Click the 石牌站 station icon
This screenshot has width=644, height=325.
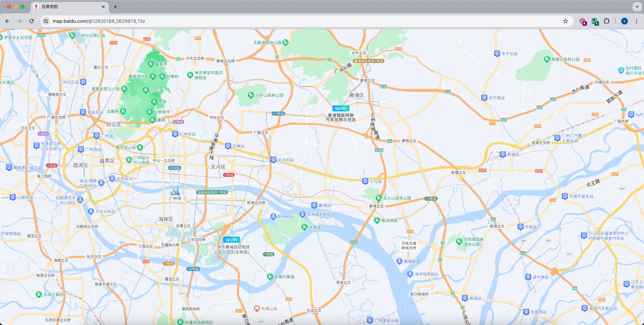(228, 146)
